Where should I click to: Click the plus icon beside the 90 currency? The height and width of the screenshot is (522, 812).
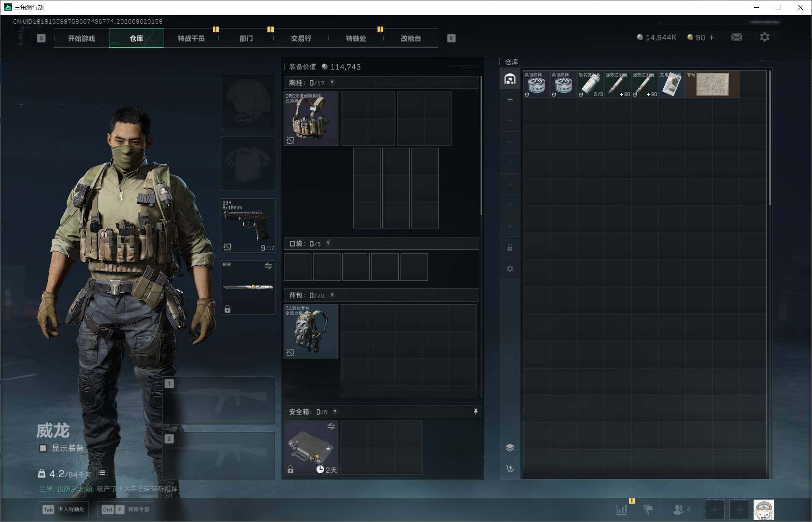[x=711, y=37]
